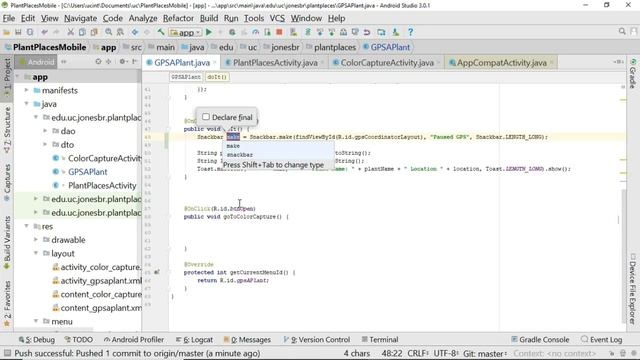Click the Copy toolbar icon

[82, 32]
